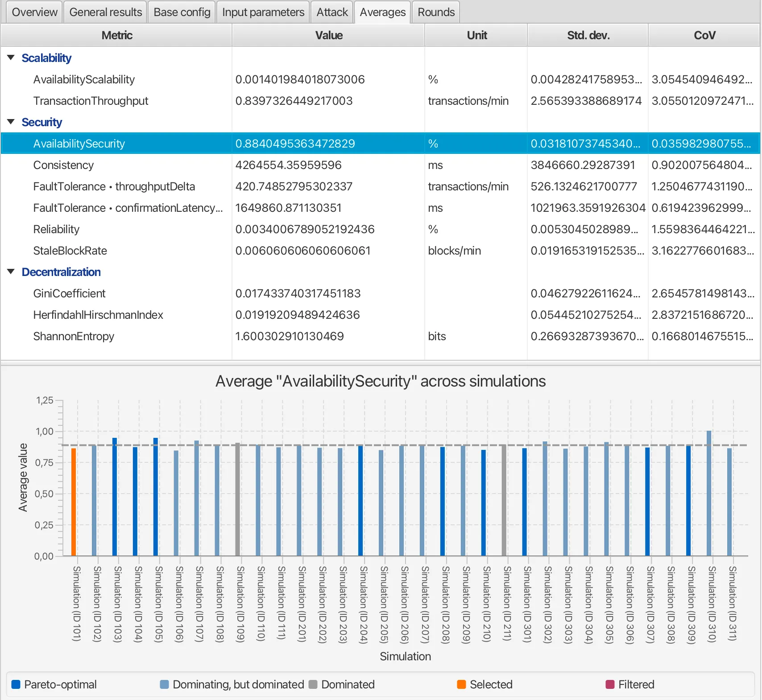Click the gray Simulation ID 211 bar
The image size is (762, 700).
click(x=504, y=500)
